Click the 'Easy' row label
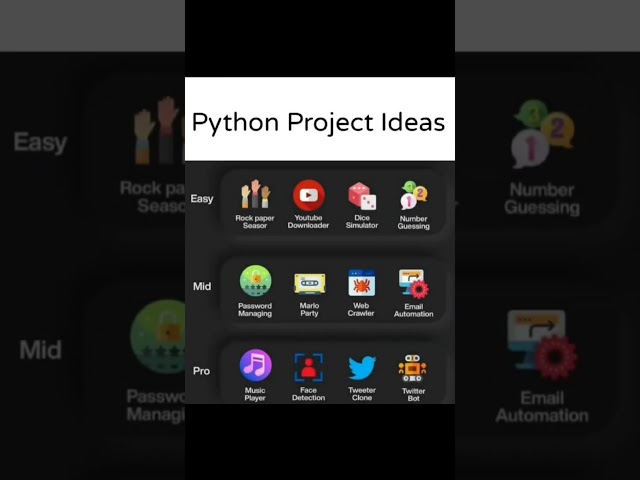Viewport: 640px width, 480px height. click(202, 199)
